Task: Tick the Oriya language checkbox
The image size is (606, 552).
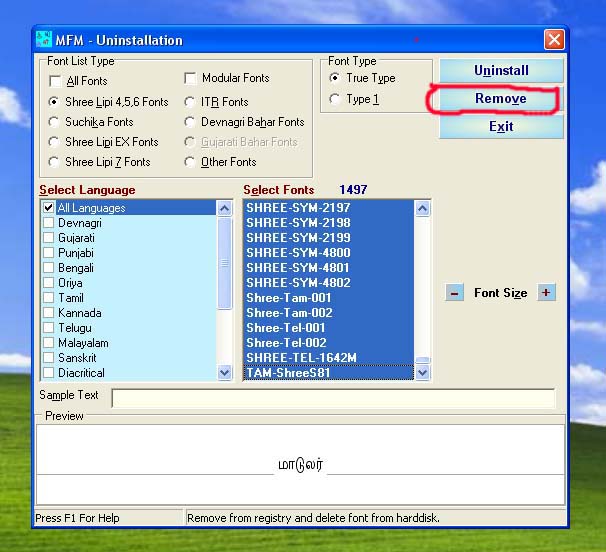Action: 48,283
